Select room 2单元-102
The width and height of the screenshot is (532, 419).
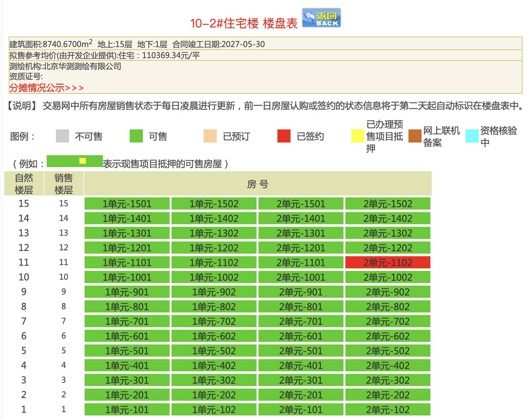(x=388, y=410)
